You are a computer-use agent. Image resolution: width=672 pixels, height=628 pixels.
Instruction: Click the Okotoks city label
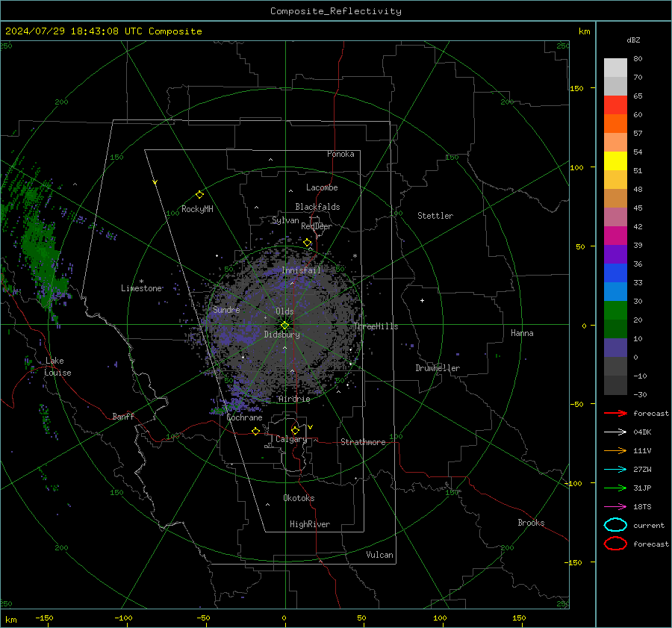coord(299,498)
